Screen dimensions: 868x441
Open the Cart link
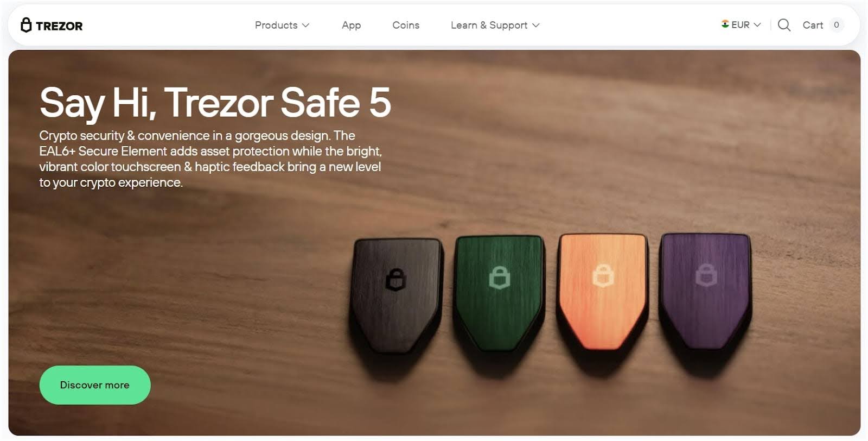pos(813,25)
